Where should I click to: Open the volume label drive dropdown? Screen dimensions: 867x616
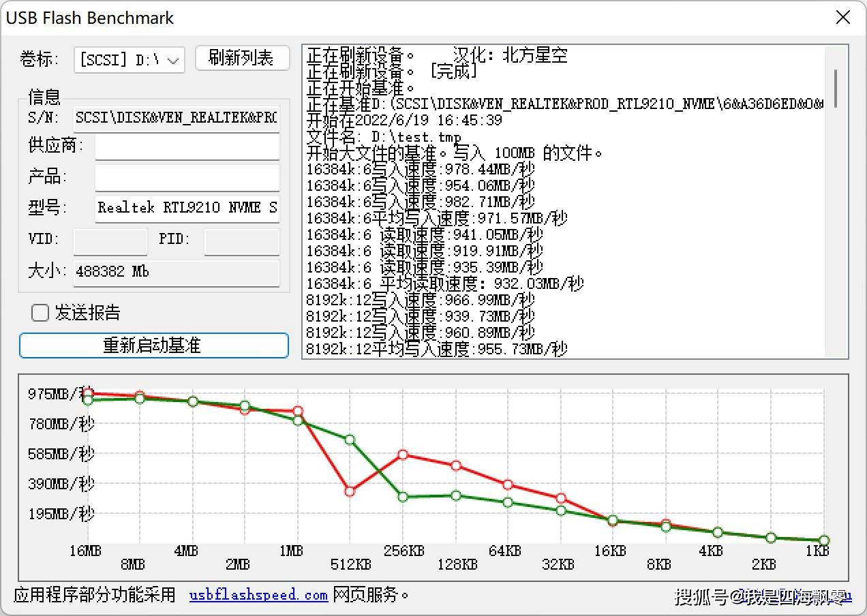pyautogui.click(x=130, y=60)
